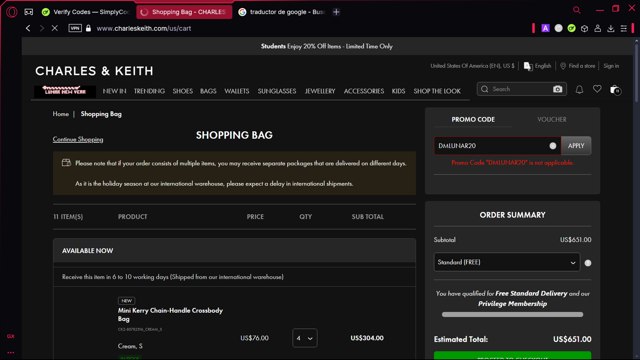Open the ACCESSORIES menu

(364, 91)
